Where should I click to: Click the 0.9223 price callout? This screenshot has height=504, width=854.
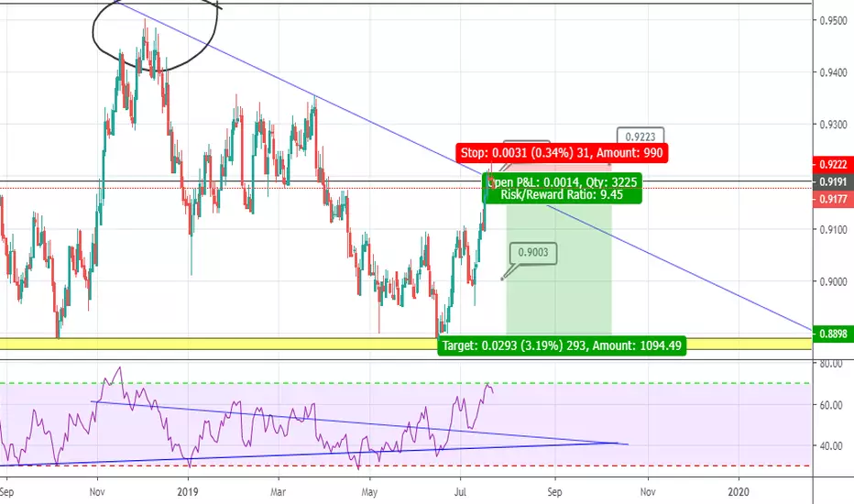click(640, 137)
